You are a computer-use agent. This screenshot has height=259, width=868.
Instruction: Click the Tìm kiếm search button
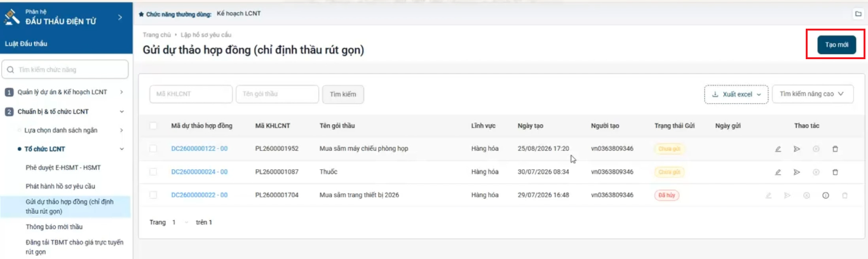click(343, 94)
